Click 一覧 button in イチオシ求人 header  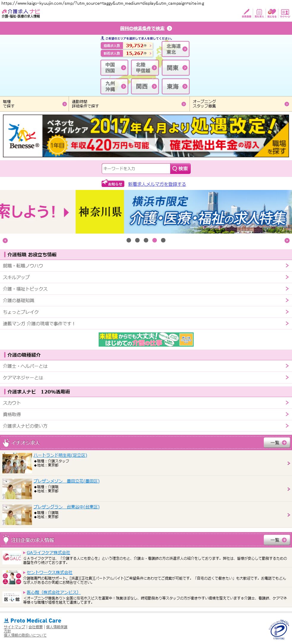tap(277, 442)
